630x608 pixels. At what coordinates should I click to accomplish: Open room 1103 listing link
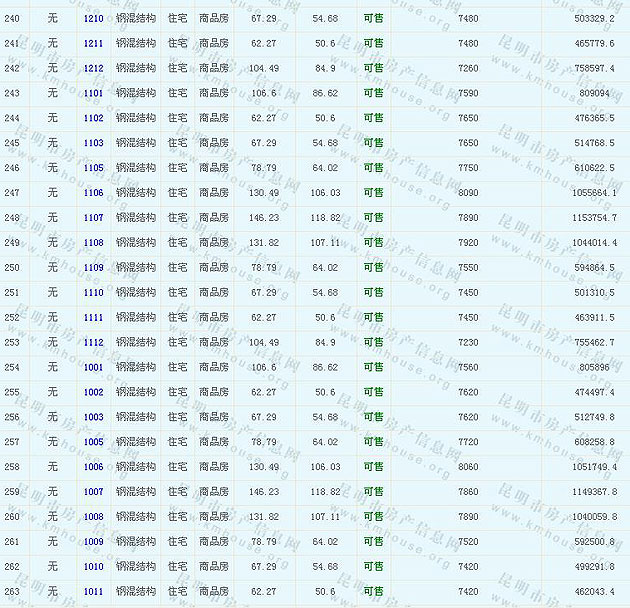click(93, 143)
